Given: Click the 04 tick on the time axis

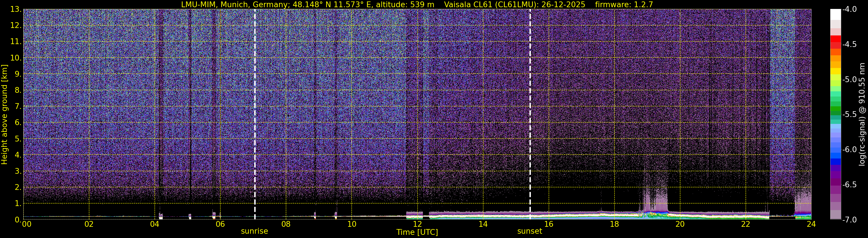Looking at the screenshot, I should pos(154,224).
